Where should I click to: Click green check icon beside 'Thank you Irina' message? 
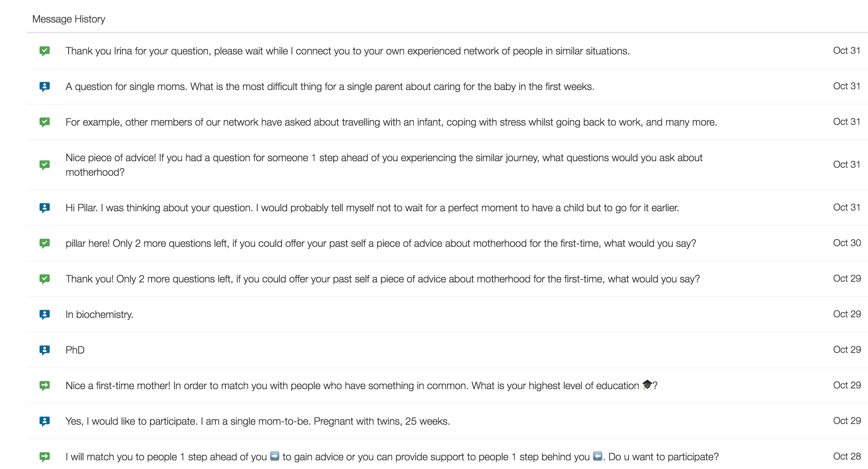(x=45, y=51)
